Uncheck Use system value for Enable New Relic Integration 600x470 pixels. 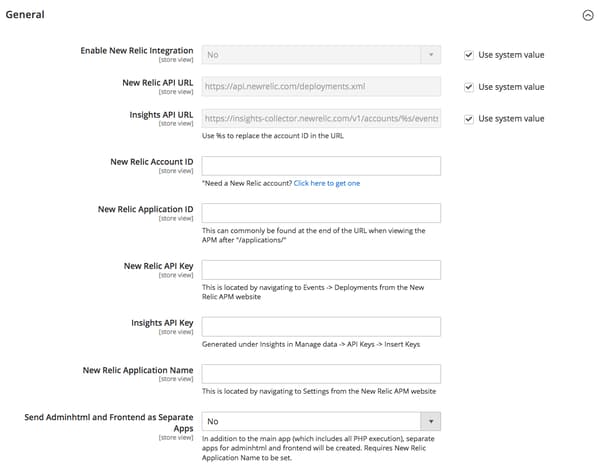(x=469, y=54)
